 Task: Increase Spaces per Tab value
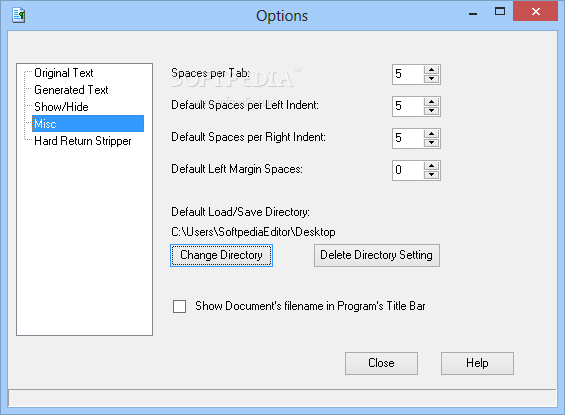431,70
